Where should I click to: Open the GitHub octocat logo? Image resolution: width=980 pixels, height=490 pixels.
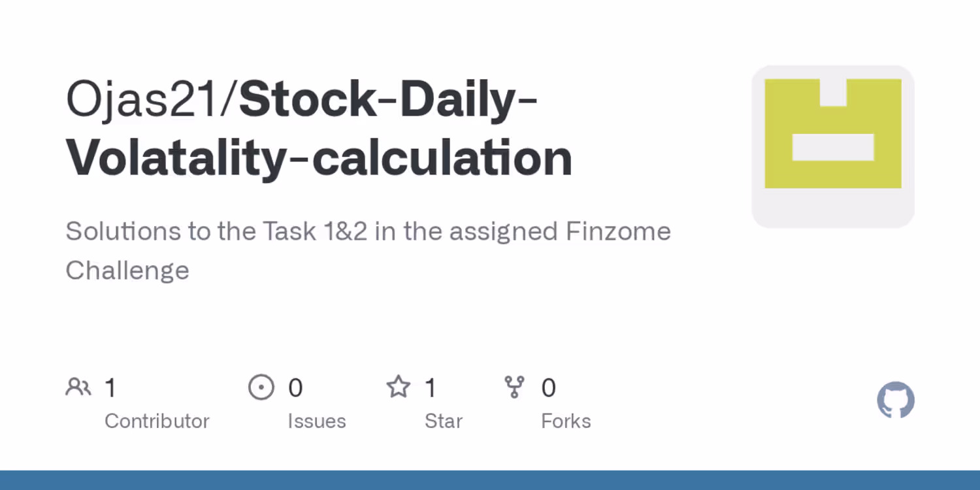(896, 400)
